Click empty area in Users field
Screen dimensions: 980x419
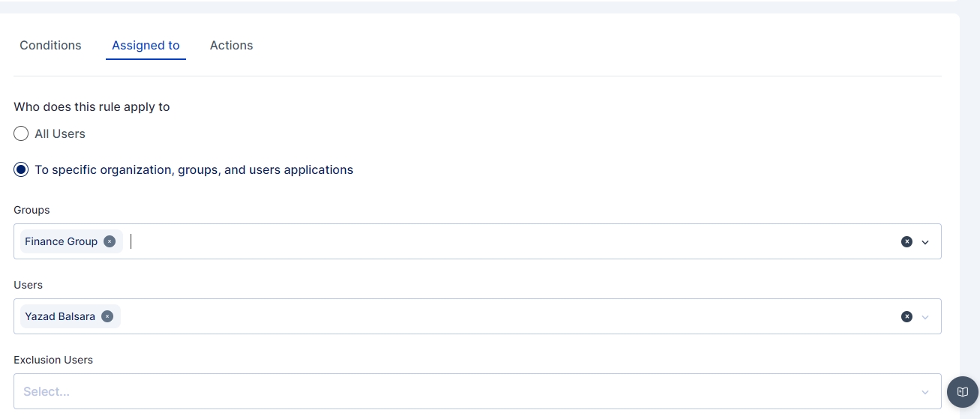[450, 316]
